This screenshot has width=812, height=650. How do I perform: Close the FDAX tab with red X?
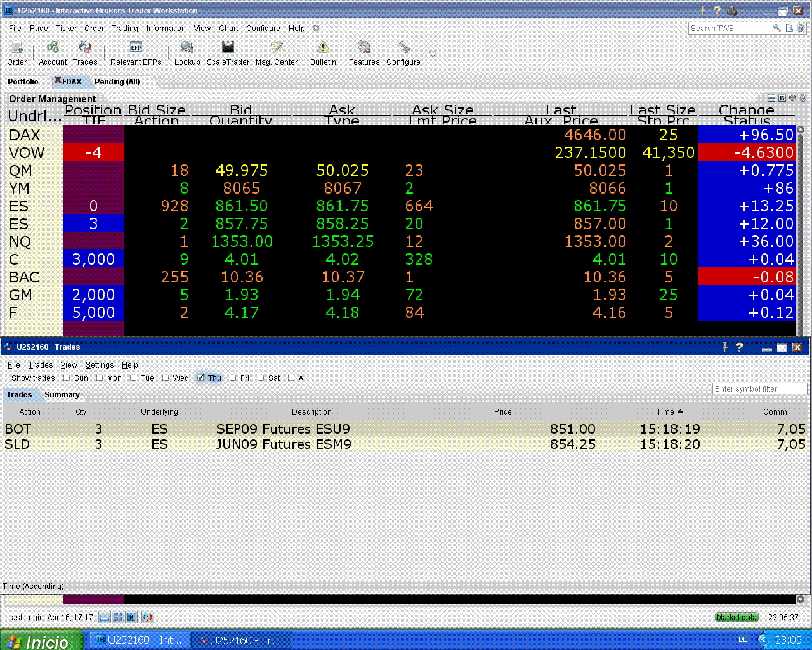tap(58, 81)
